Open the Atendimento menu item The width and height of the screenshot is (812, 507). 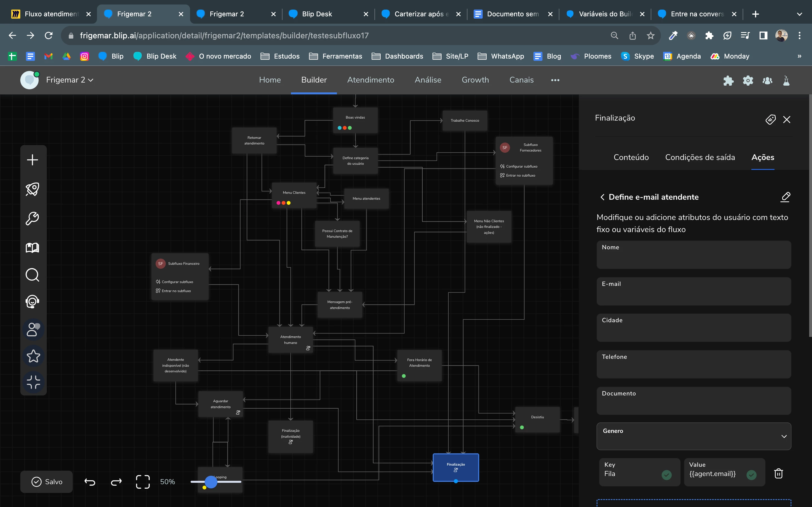pyautogui.click(x=370, y=80)
